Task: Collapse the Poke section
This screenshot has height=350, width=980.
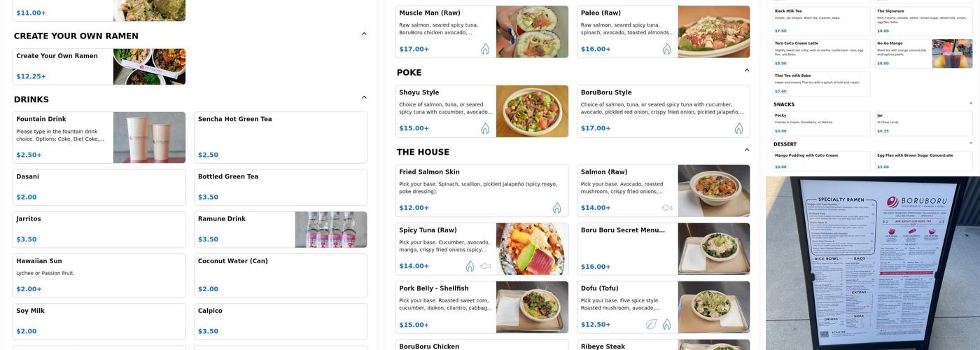Action: click(x=747, y=70)
